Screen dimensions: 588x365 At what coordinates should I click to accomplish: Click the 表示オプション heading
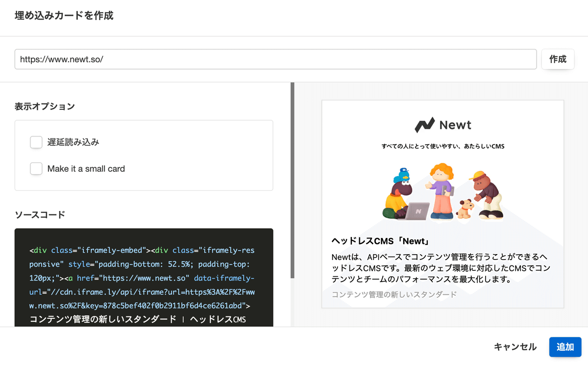(x=45, y=106)
